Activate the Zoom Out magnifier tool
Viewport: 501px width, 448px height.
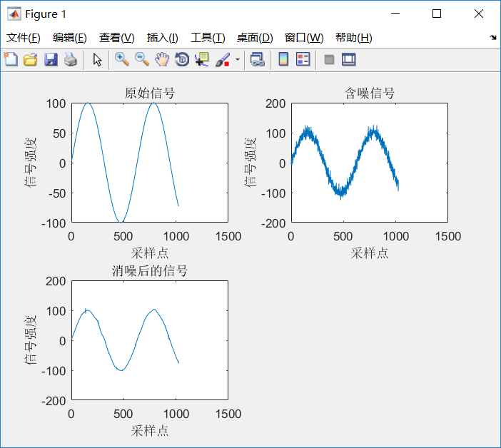(142, 60)
